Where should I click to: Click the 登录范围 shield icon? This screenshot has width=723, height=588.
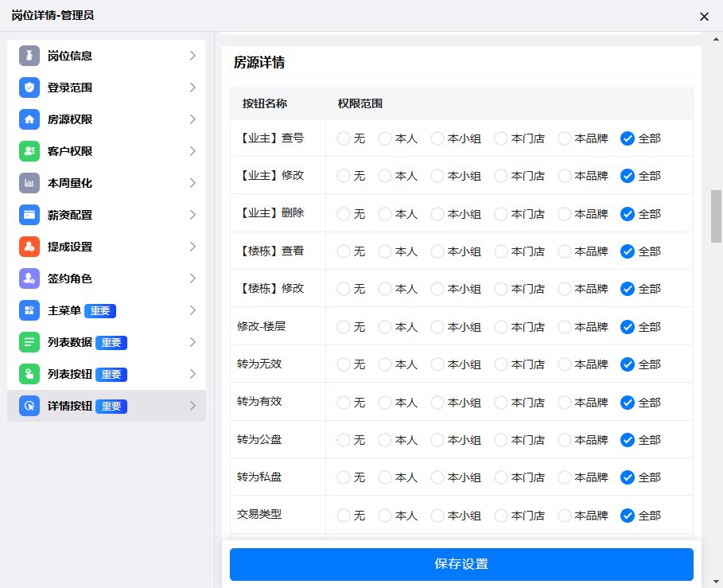pyautogui.click(x=29, y=88)
